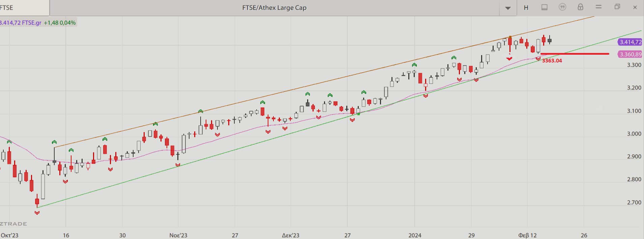Click the 3.100 price axis label
Viewport: 644px width, 239px height.
point(634,111)
